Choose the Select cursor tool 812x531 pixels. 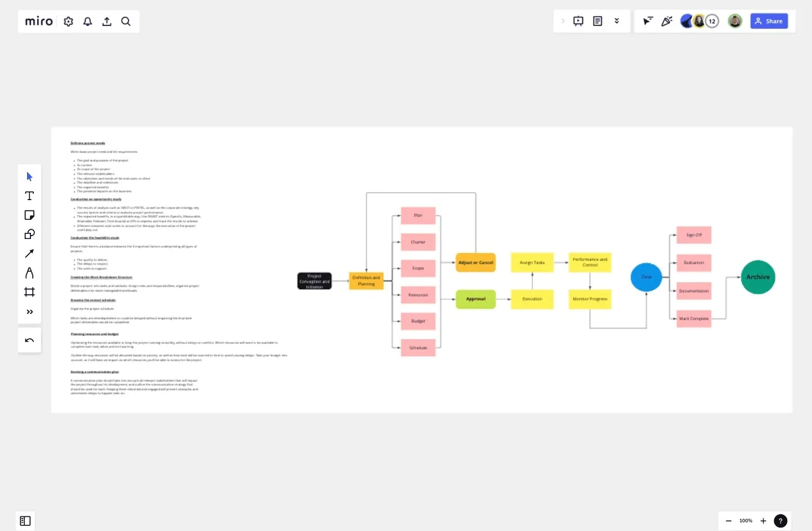[29, 176]
